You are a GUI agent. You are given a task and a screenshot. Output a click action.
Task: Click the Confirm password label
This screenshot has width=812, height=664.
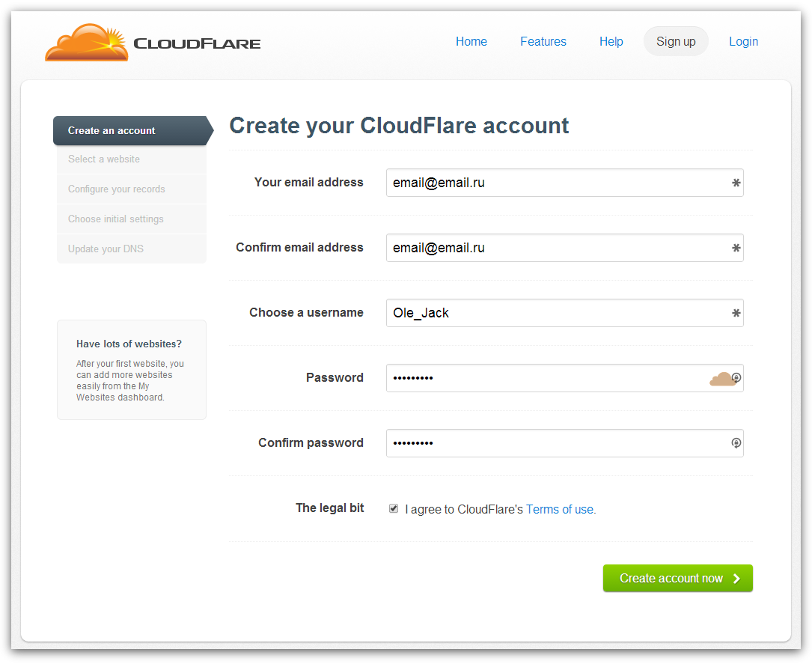[x=311, y=443]
